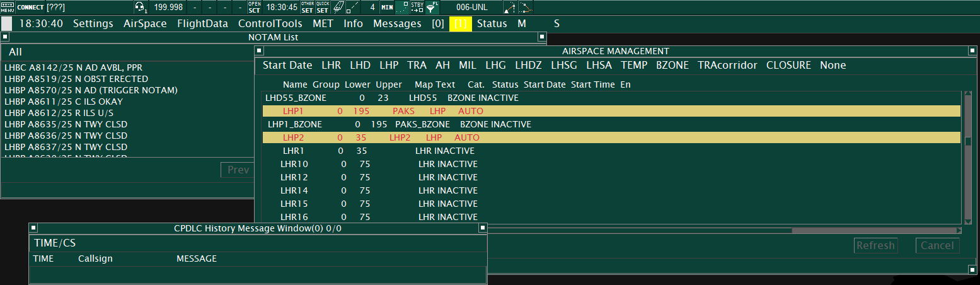The height and width of the screenshot is (285, 980).
Task: Click the Refresh button
Action: (875, 245)
